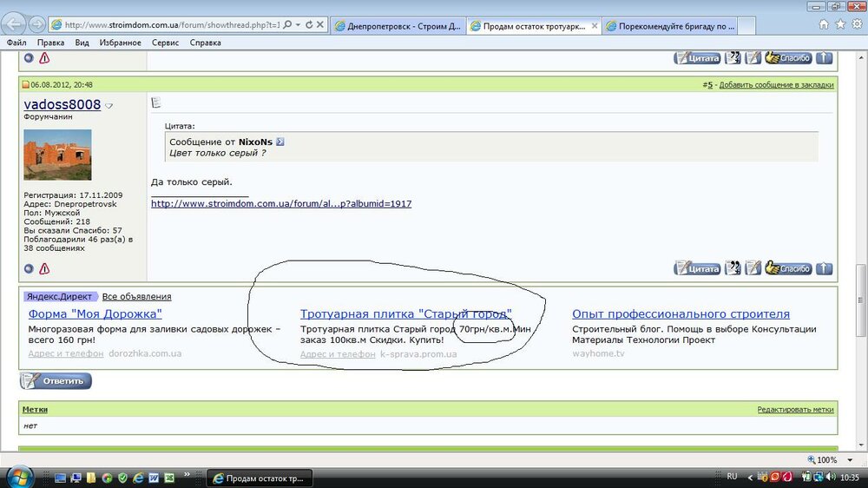Open Тротуарная плитка "Старый город" ad link
This screenshot has height=488, width=868.
click(405, 313)
